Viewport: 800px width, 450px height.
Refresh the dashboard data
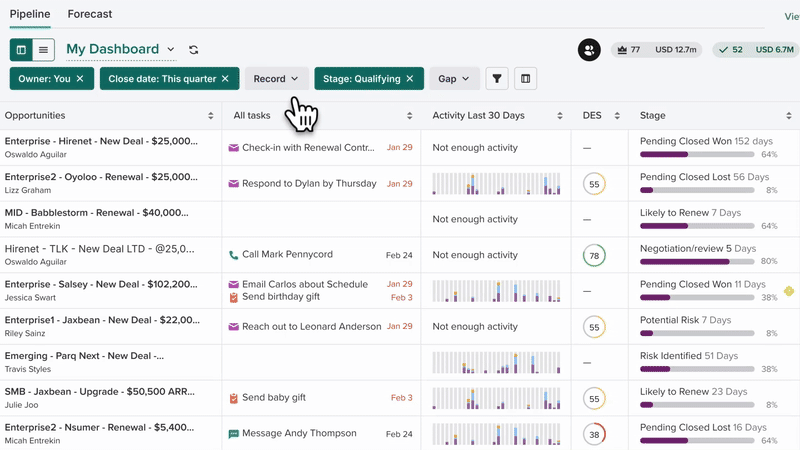pos(193,50)
